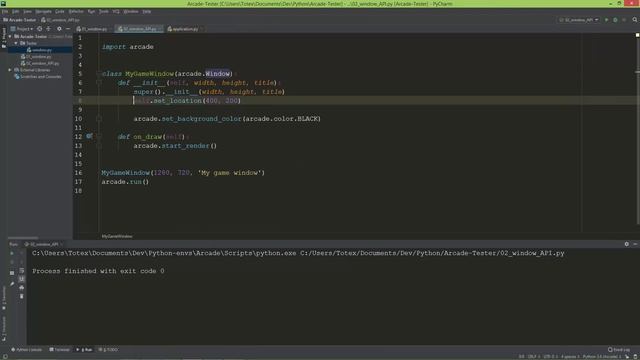Open Project panel settings gear
640x360 pixels.
[x=59, y=29]
